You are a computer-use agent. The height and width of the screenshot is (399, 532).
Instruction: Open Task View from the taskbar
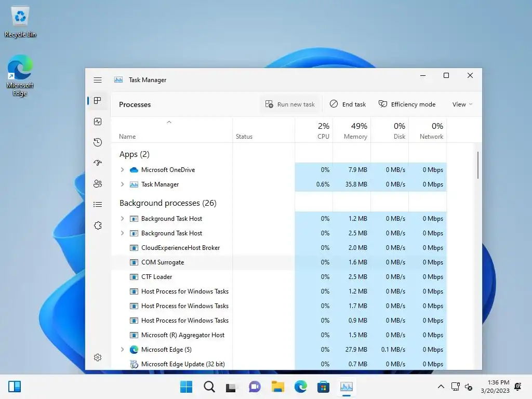click(x=231, y=387)
